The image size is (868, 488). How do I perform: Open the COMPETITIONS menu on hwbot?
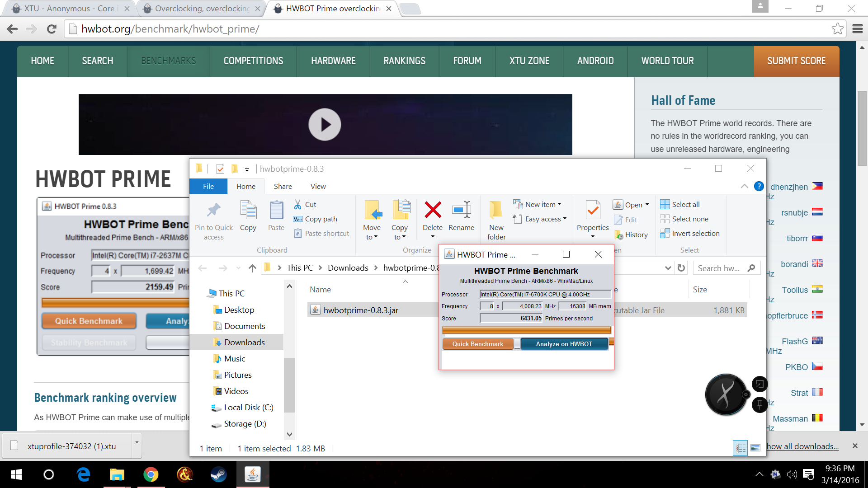point(253,61)
